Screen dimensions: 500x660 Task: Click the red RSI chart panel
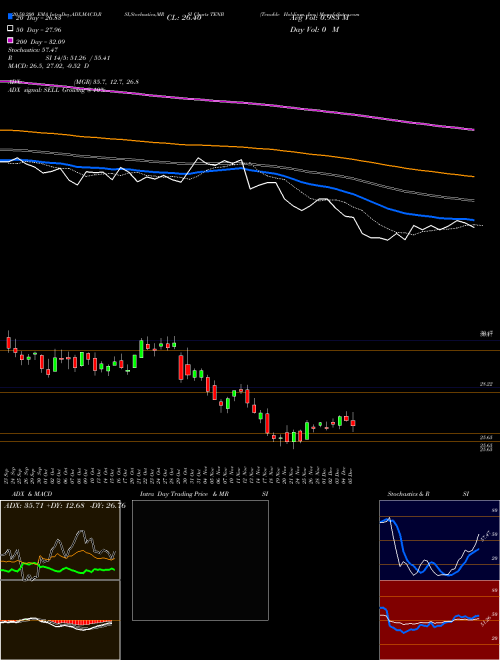tap(439, 620)
